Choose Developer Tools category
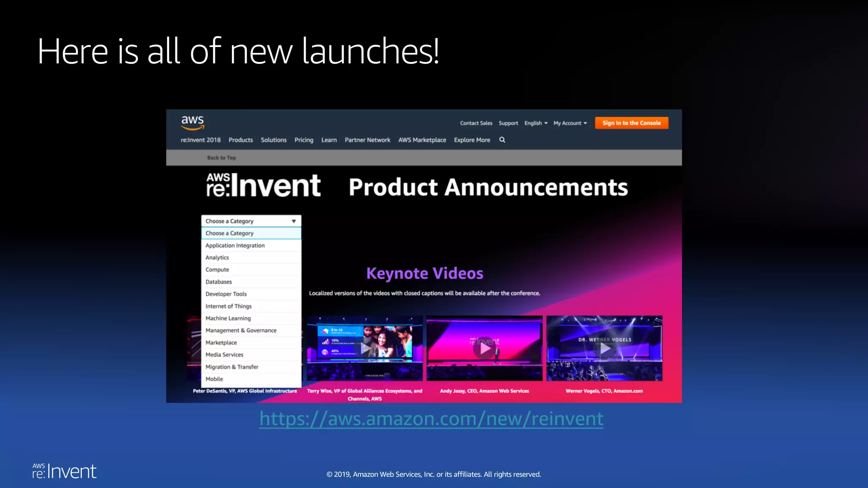The image size is (868, 488). 251,294
